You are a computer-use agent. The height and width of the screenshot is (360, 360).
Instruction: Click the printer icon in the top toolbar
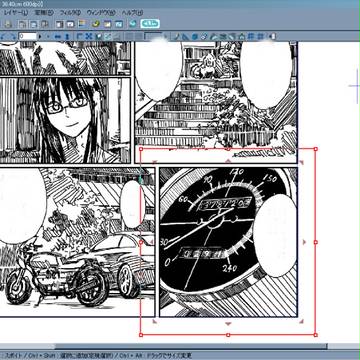(9, 24)
